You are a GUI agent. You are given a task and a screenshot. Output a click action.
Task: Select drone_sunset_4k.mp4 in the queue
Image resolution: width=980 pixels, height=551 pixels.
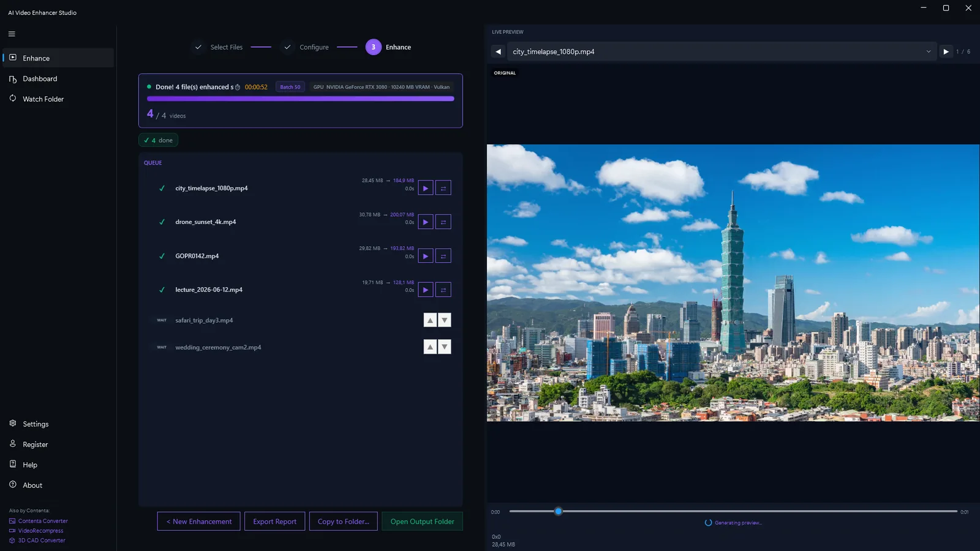[x=300, y=222]
